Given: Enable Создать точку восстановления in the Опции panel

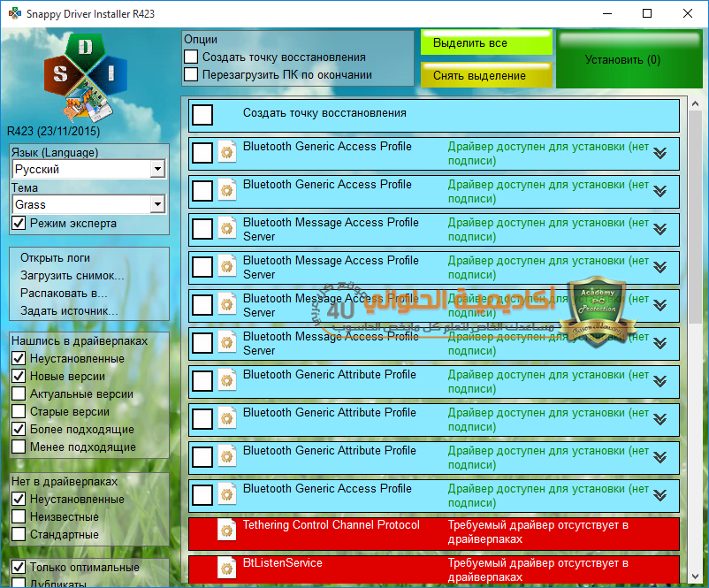Looking at the screenshot, I should tap(191, 57).
